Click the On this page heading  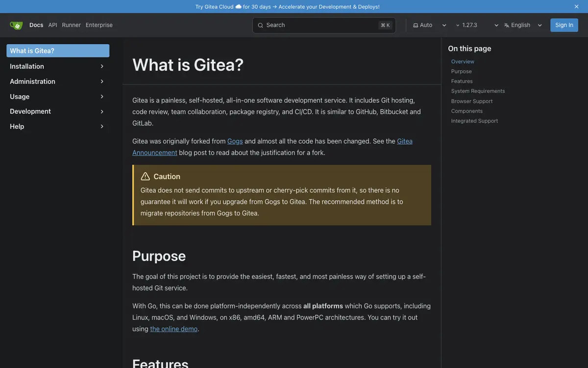pos(469,49)
